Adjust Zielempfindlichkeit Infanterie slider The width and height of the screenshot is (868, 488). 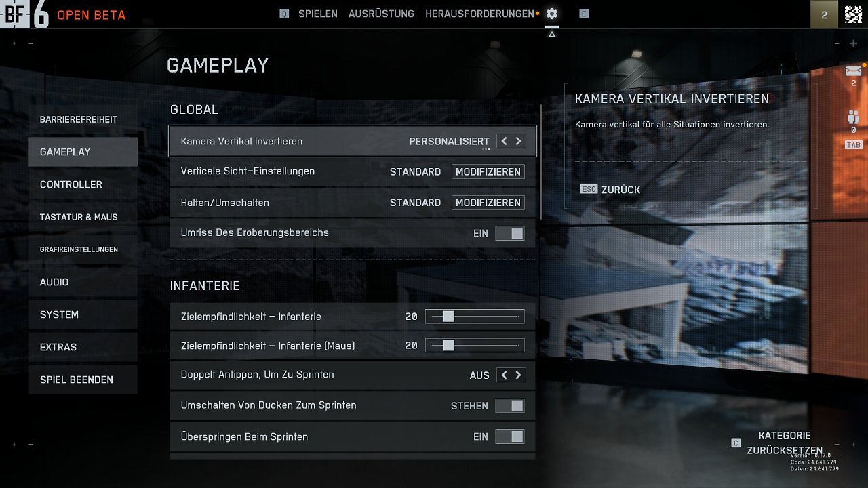click(x=475, y=317)
